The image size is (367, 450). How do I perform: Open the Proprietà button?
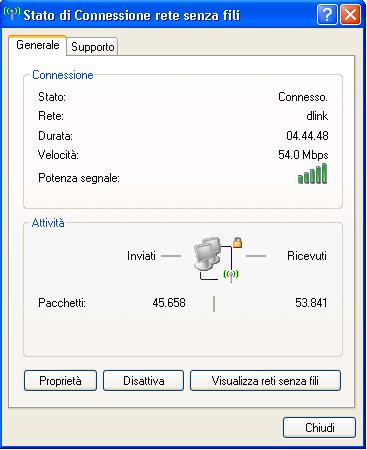pos(60,381)
